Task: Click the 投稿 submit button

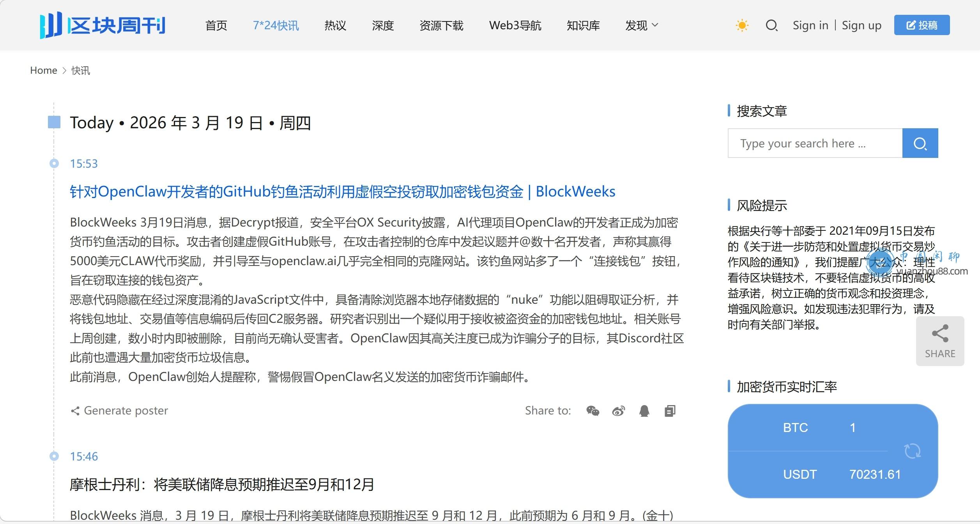Action: tap(922, 25)
